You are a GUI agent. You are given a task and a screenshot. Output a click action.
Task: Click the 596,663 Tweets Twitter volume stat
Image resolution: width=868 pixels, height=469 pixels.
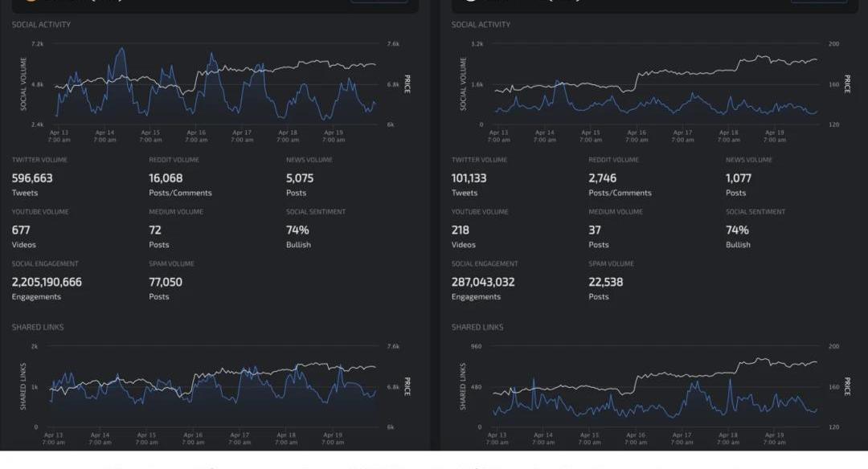point(32,178)
